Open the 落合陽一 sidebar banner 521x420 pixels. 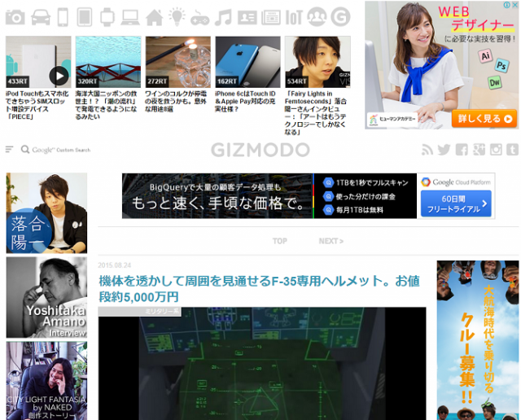point(46,213)
